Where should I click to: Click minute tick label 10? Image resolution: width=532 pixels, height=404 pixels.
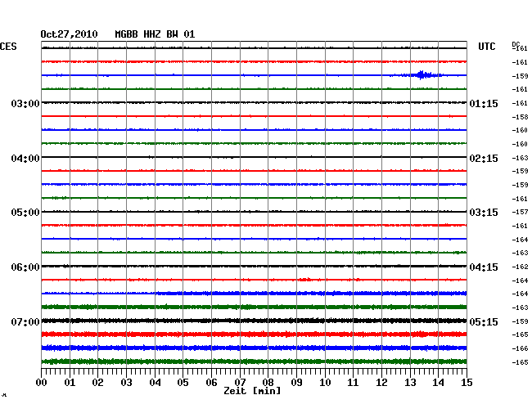325,382
